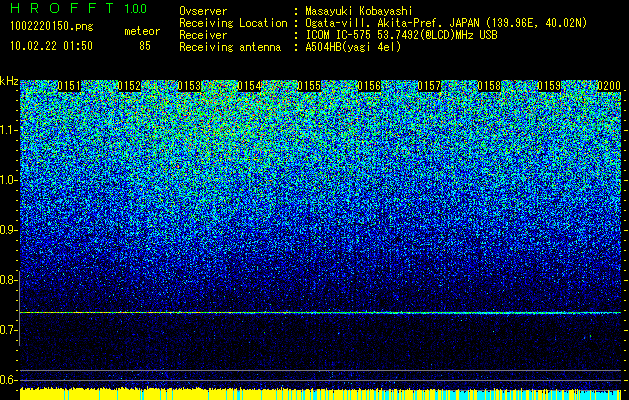Viewport: 629px width, 400px height.
Task: Click the HROFFT title text
Action: pos(62,8)
